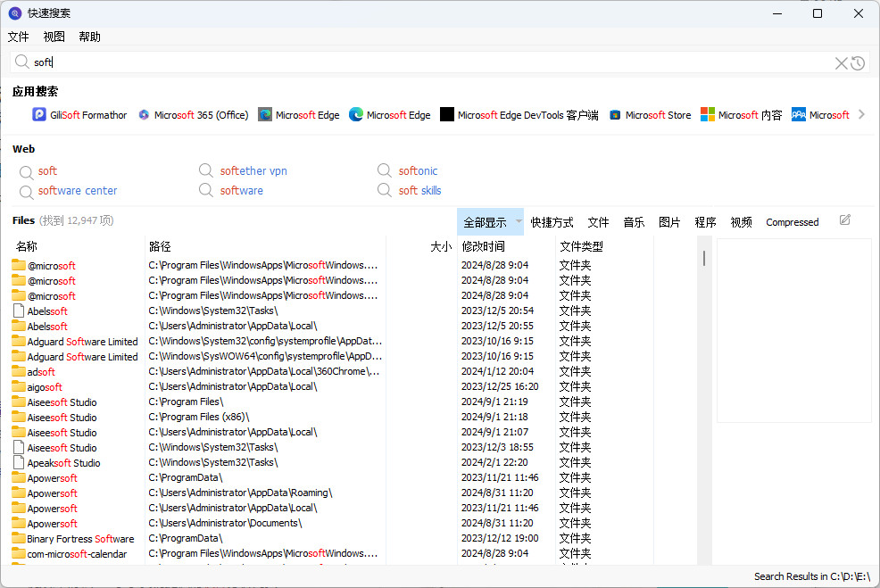Open Microsoft Edge DevTools 客户端 app
880x588 pixels.
(x=519, y=115)
